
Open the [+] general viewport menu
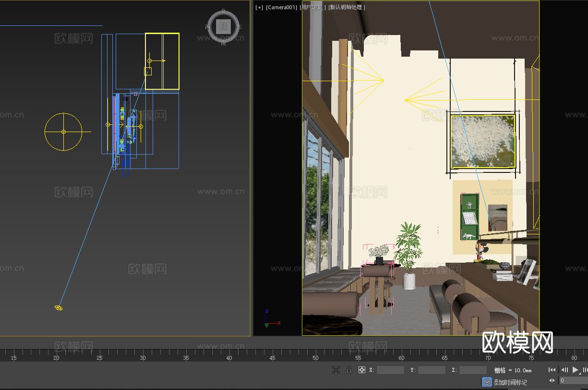pos(258,7)
